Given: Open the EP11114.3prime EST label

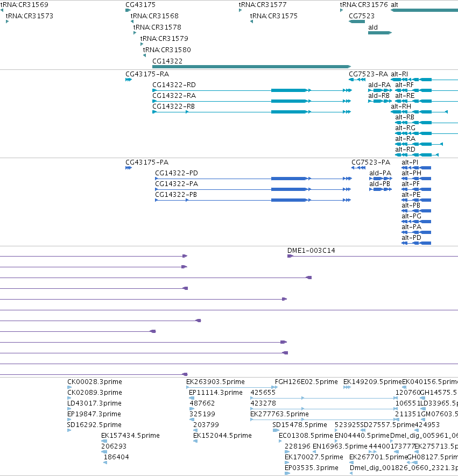Looking at the screenshot, I should 216,393.
